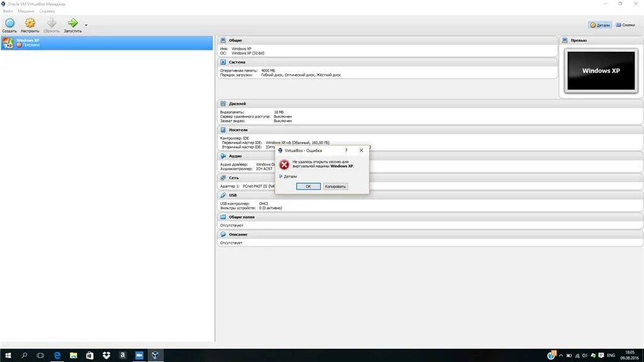Click the Оперативная память value 4000 МБ
Image resolution: width=644 pixels, height=362 pixels.
point(268,70)
